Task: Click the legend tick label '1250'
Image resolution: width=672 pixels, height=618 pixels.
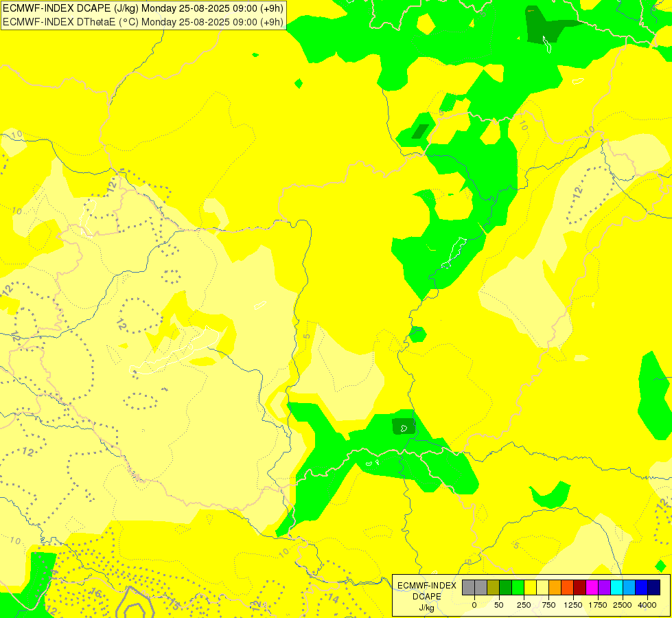Action: [x=573, y=605]
